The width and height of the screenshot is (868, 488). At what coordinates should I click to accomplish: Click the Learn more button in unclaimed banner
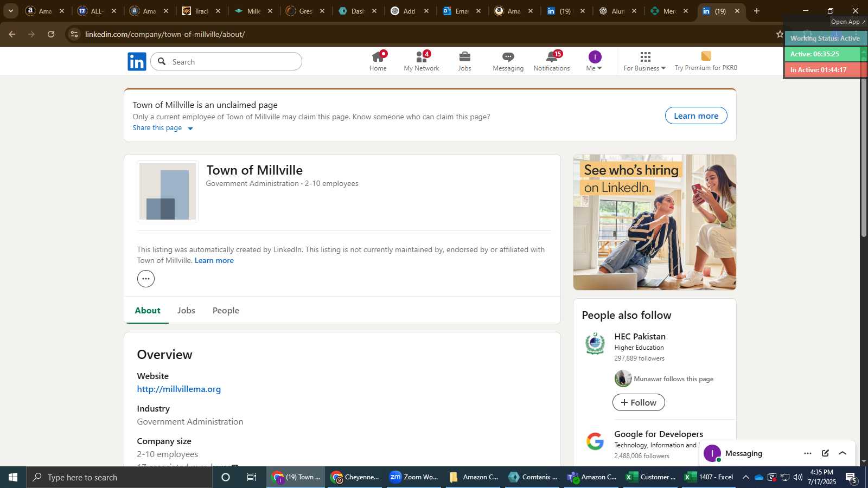pyautogui.click(x=696, y=115)
